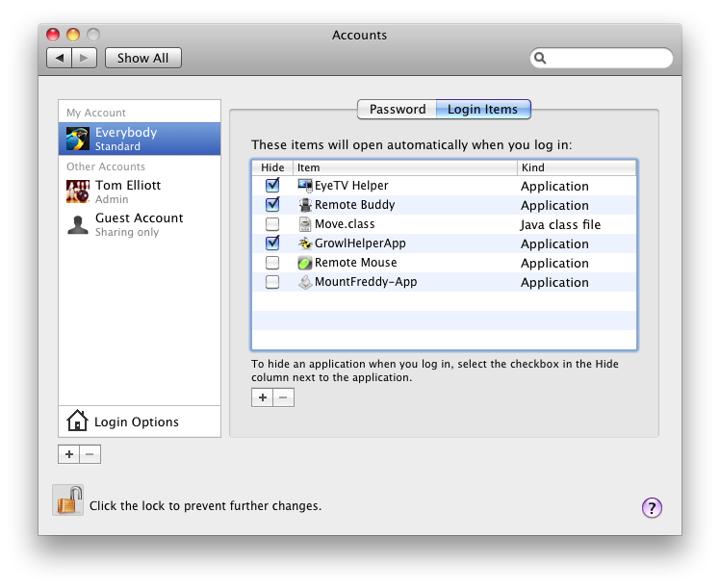Toggle Hide checkbox for MountFreddy-App
Viewport: 720px width, 588px height.
272,282
